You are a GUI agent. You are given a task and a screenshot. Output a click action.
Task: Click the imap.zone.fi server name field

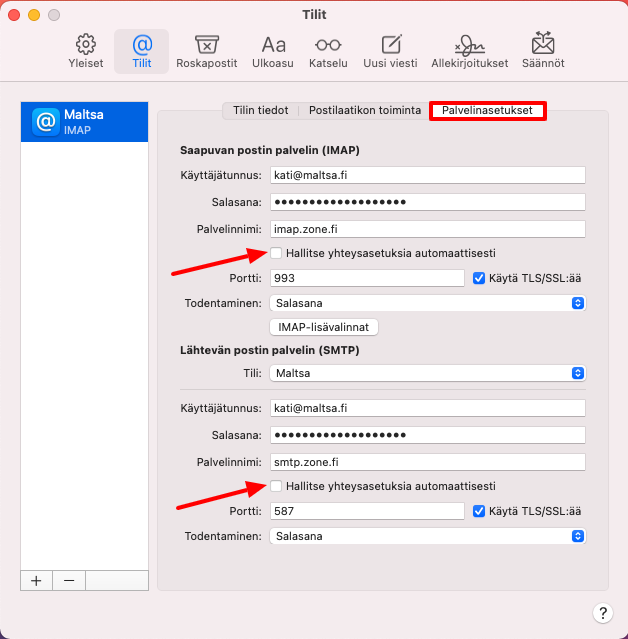point(427,228)
